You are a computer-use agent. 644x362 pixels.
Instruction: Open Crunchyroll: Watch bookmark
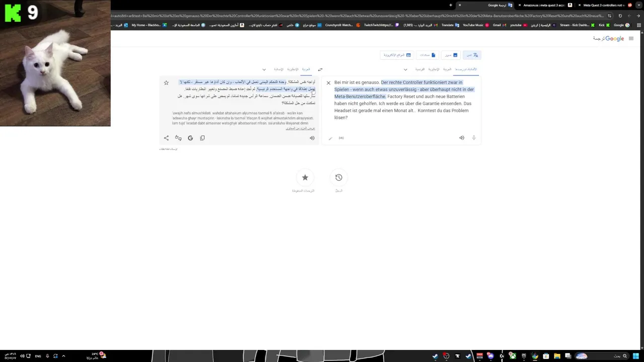[342, 25]
